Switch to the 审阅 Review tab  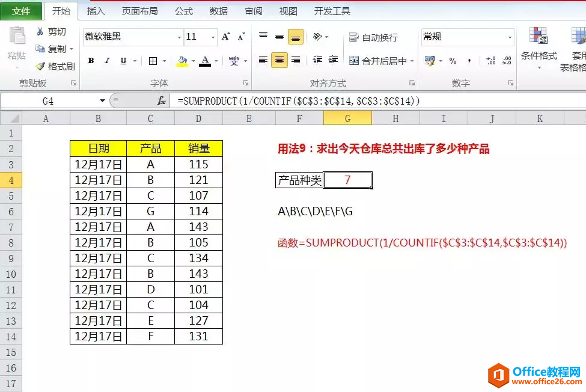254,11
